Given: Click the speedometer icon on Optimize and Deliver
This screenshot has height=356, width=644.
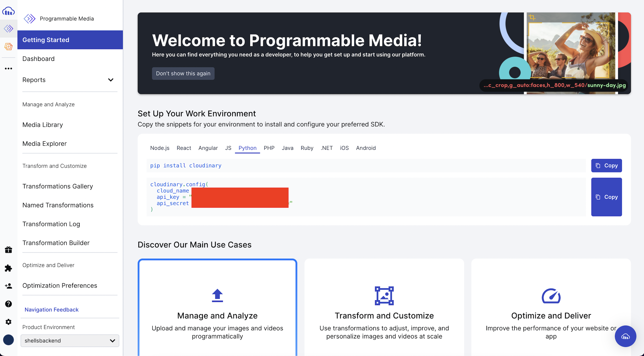Looking at the screenshot, I should point(551,296).
